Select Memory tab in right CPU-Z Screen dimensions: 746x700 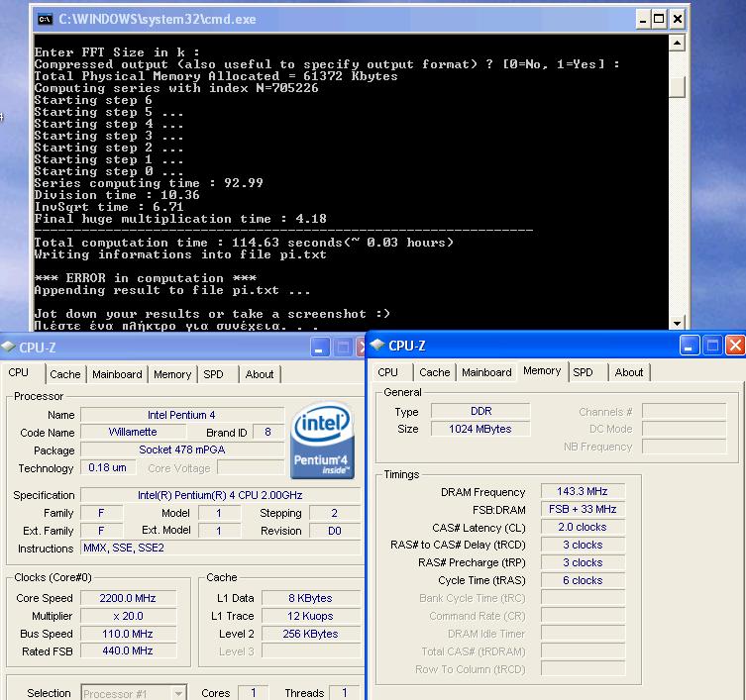tap(542, 370)
